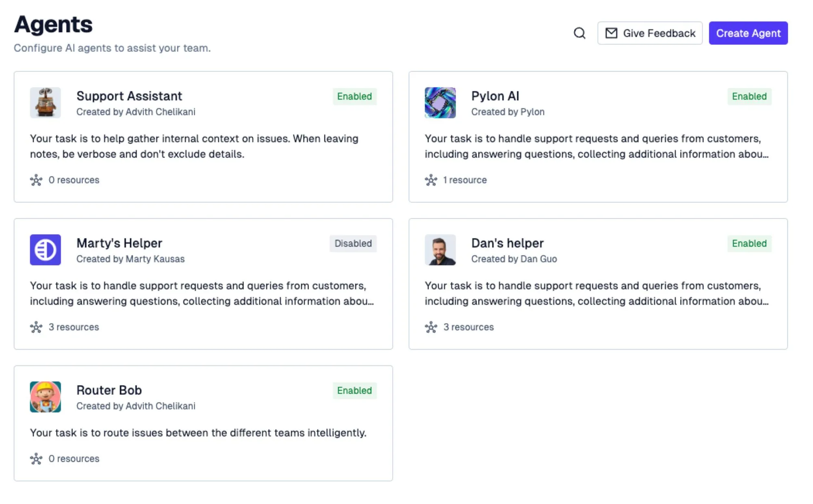Select Router Bob's task description text

[198, 433]
